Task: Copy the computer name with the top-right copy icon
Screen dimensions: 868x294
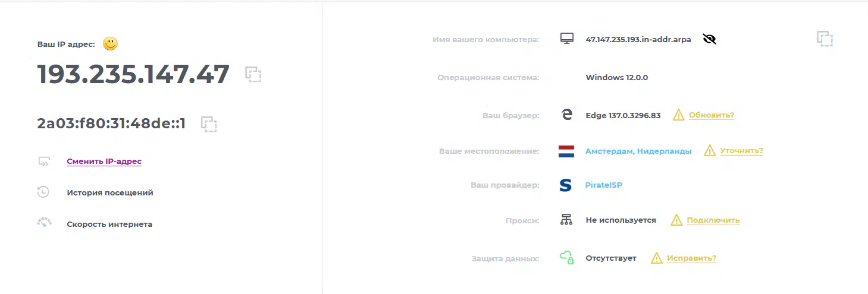Action: click(825, 39)
